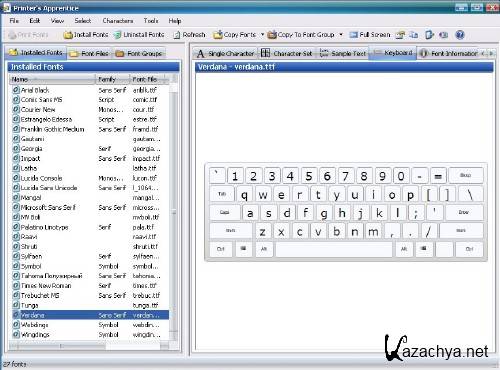Click the font icon beside Franklin Gothic Medium

click(16, 129)
